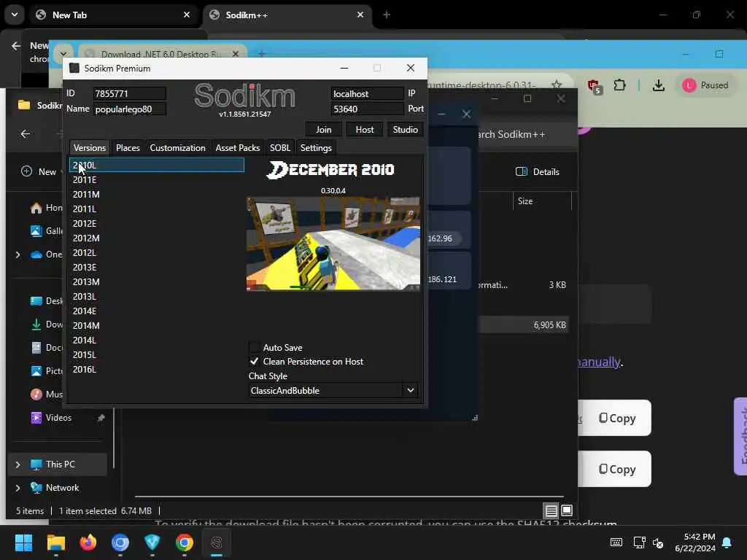Select version 2012E
This screenshot has height=560, width=747.
(157, 223)
